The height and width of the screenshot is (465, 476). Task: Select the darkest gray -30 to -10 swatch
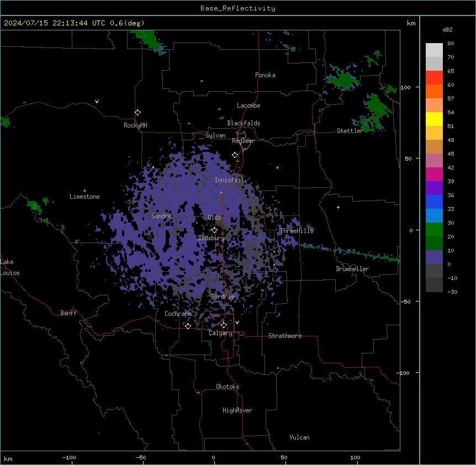coord(434,285)
